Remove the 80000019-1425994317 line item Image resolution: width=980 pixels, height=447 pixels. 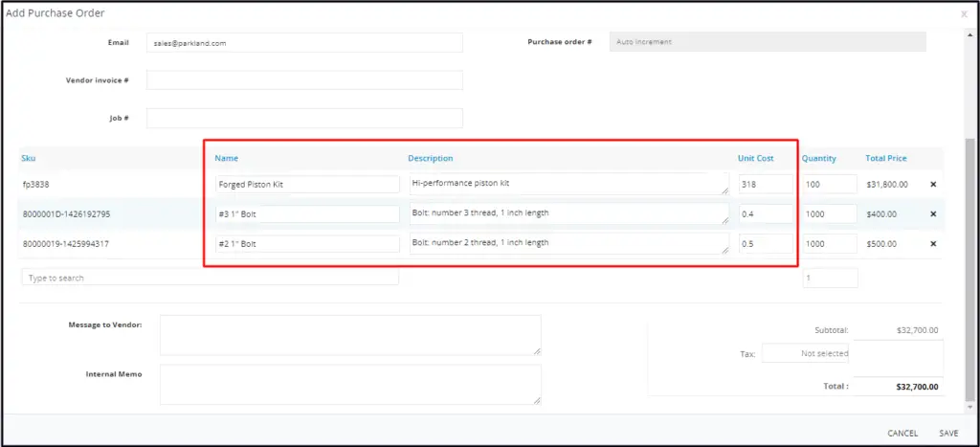coord(933,244)
